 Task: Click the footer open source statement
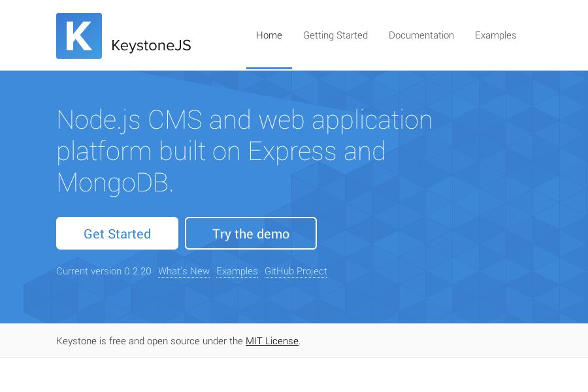[150, 341]
